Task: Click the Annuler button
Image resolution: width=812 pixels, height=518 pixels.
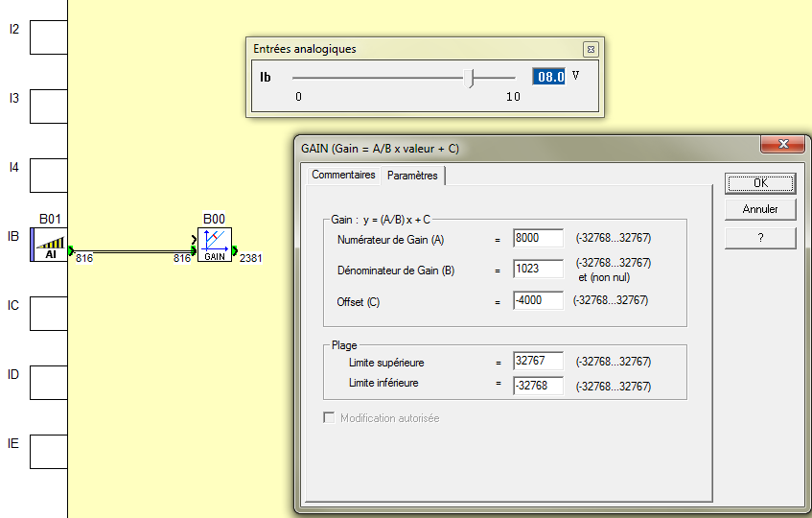Action: (759, 209)
